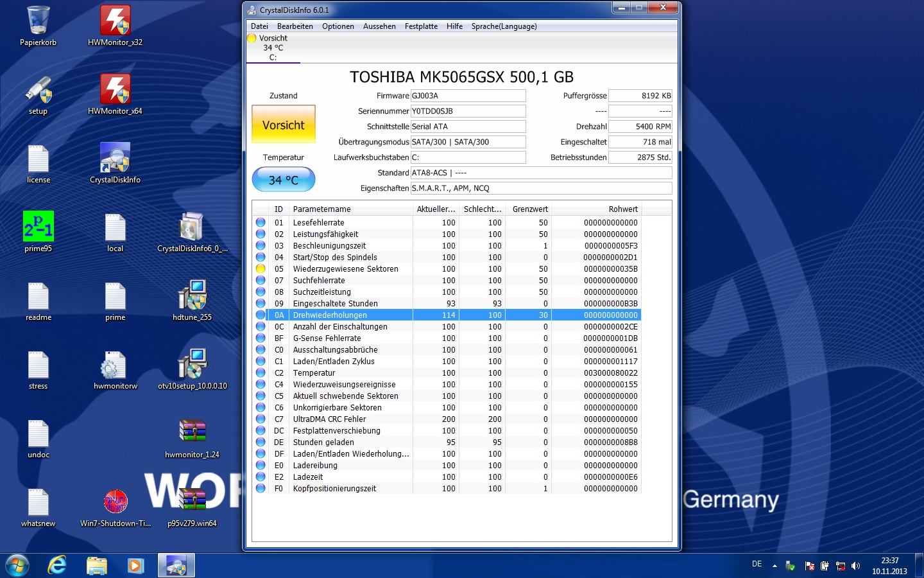924x578 pixels.
Task: Click yellow status dot of ID 05
Action: point(261,269)
